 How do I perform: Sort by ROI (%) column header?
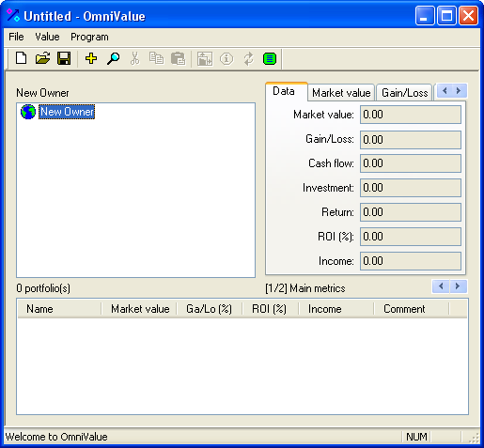(x=271, y=309)
